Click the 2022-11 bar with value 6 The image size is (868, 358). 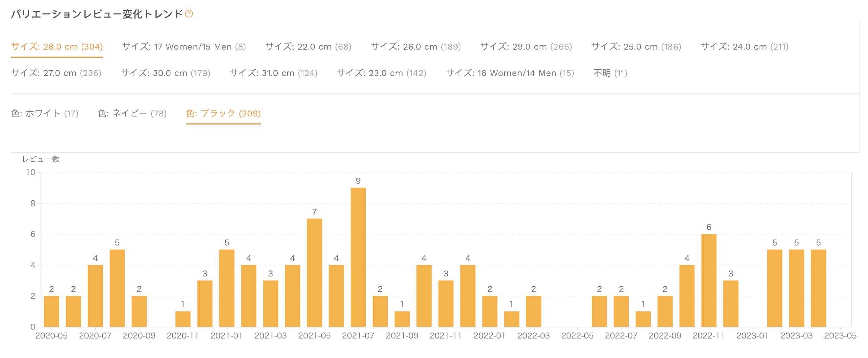click(x=709, y=281)
